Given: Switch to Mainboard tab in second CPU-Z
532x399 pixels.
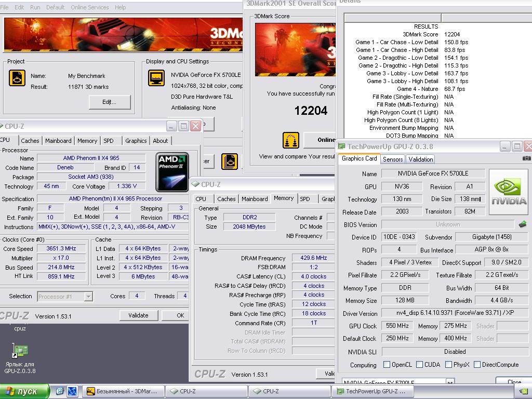Looking at the screenshot, I should 255,199.
